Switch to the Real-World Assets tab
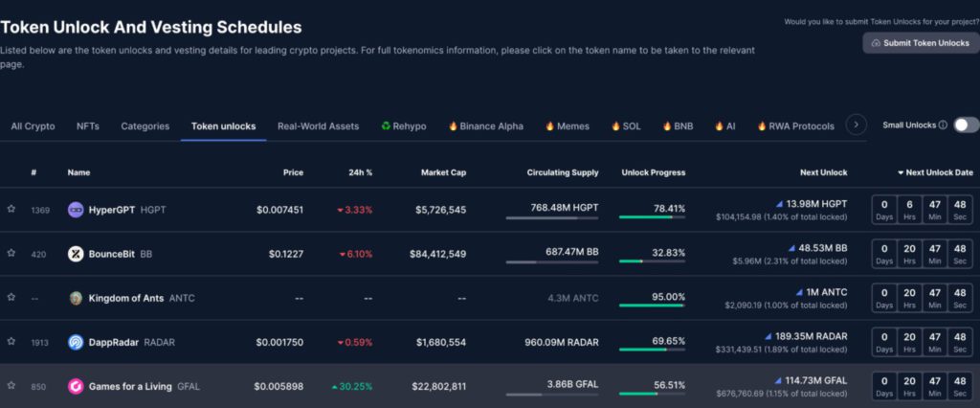980x408 pixels. point(318,126)
